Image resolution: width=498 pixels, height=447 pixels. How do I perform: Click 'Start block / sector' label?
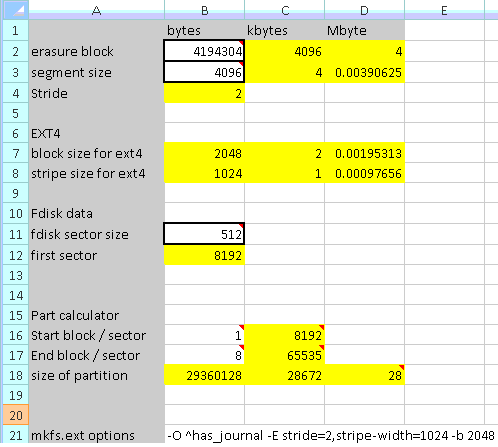click(x=96, y=335)
